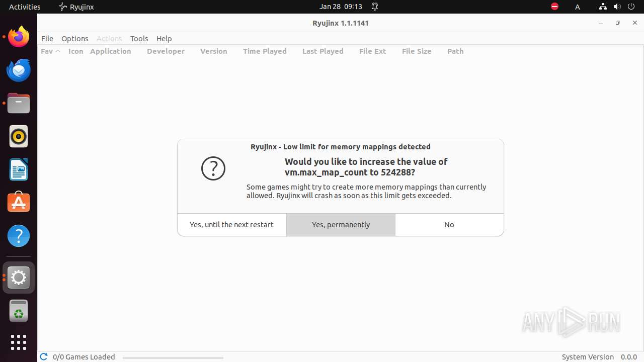Open the Help menu
This screenshot has width=644, height=362.
pos(164,39)
